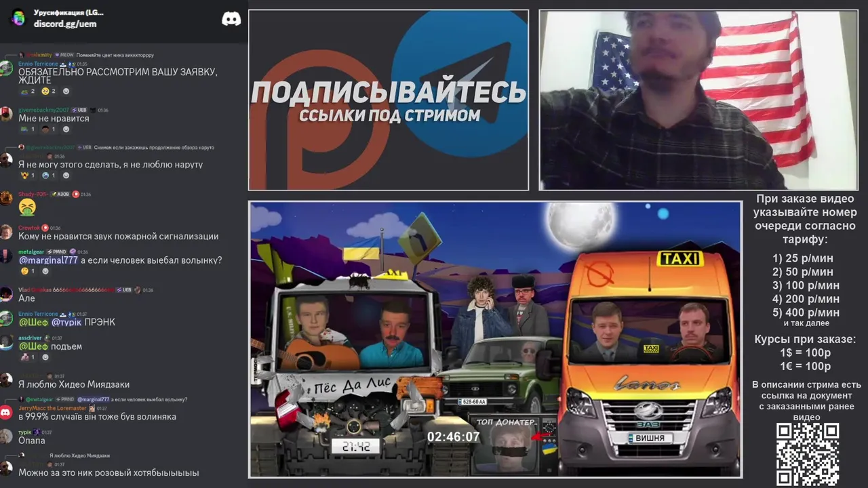
Task: Click the vomiting emoji in Shady-705's message
Action: point(27,207)
